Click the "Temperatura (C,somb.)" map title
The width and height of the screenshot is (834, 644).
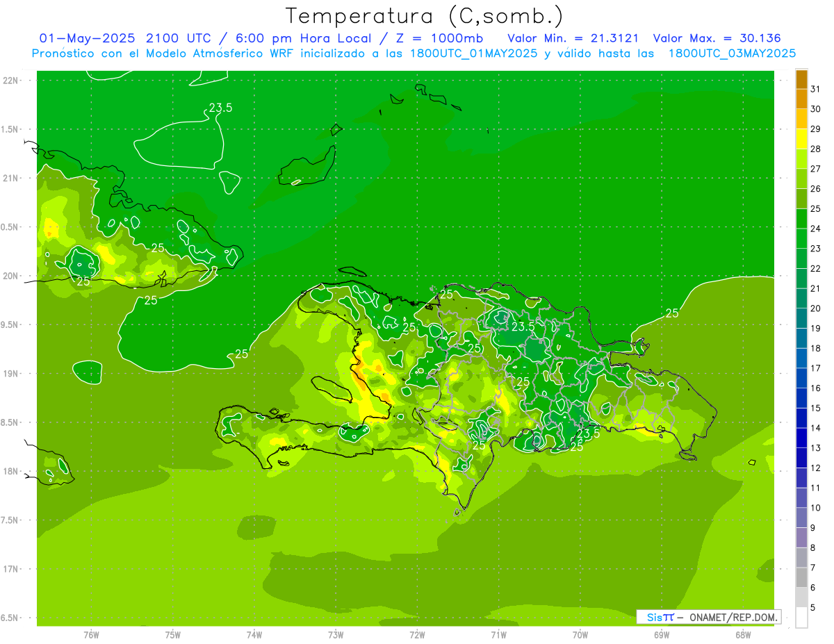[425, 16]
